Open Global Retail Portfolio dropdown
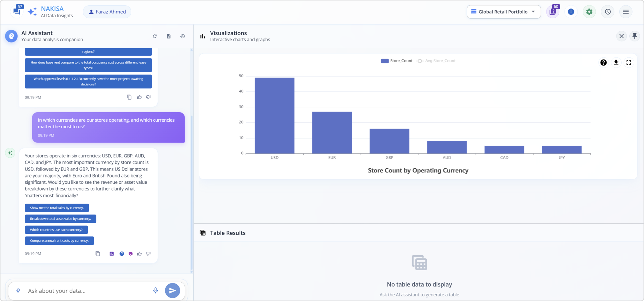Viewport: 644px width, 301px height. click(503, 12)
